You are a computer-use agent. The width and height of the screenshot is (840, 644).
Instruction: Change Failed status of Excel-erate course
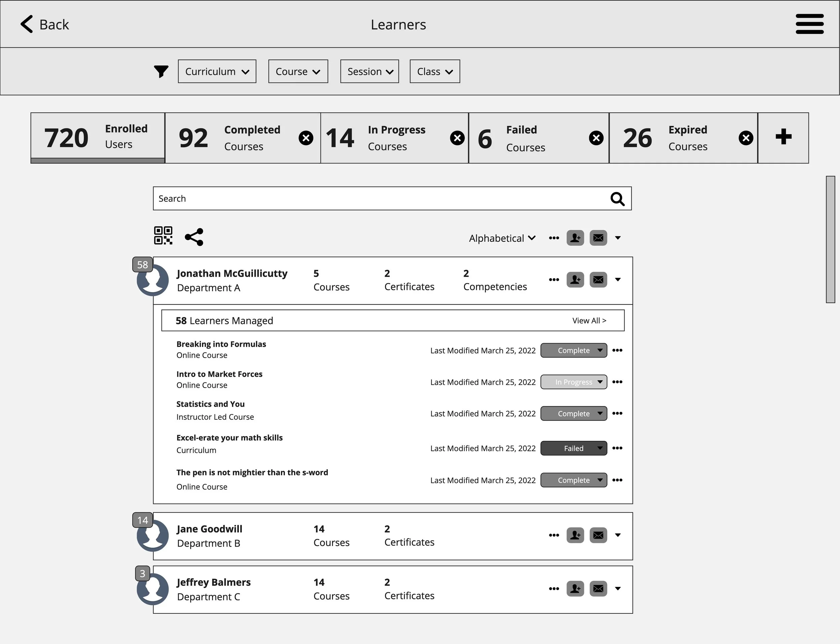tap(574, 449)
